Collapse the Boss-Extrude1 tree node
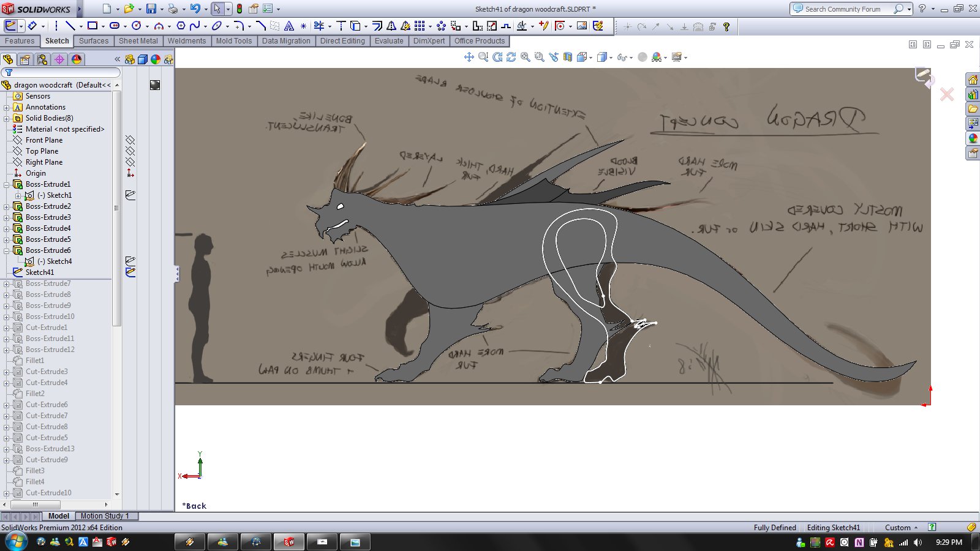The image size is (980, 551). (7, 184)
